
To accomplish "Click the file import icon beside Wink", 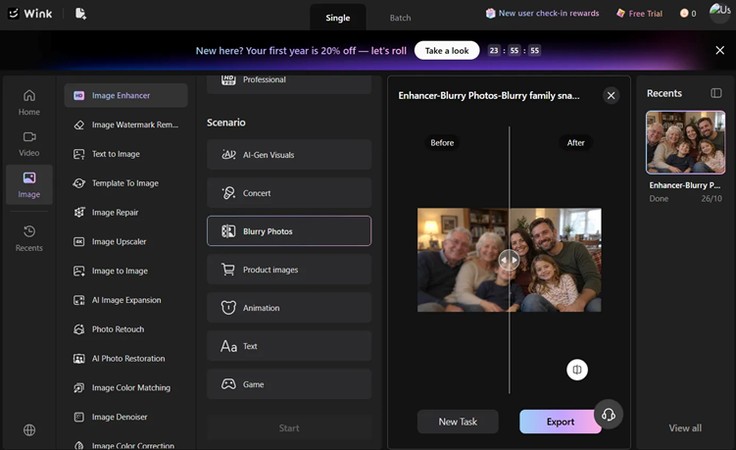I will tap(81, 14).
